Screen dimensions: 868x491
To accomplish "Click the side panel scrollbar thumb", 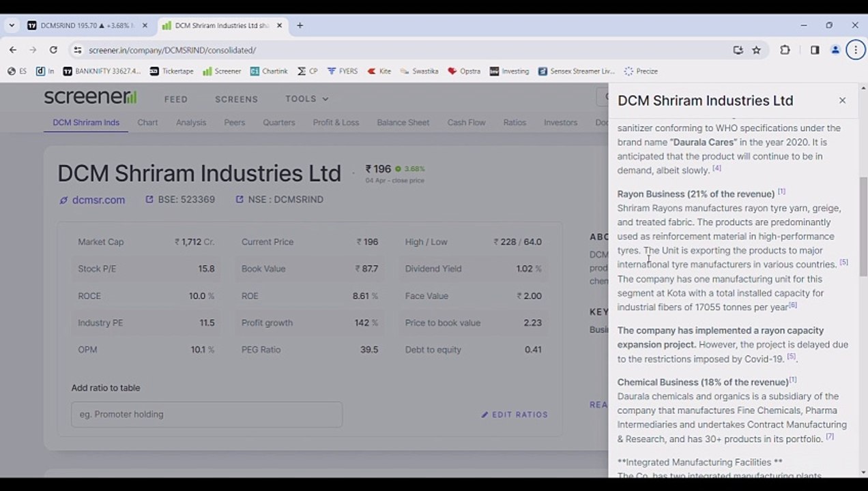I will pos(863,226).
